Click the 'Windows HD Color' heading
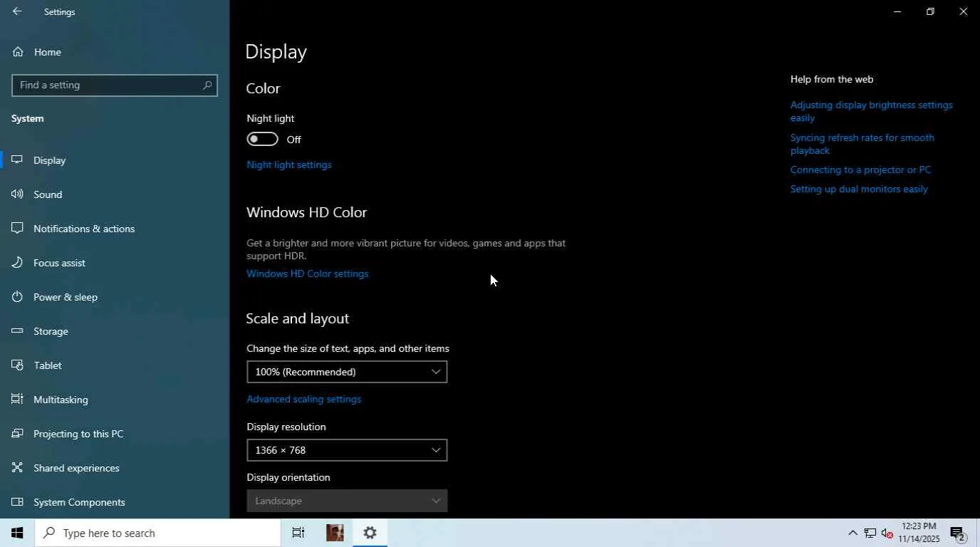 [307, 212]
